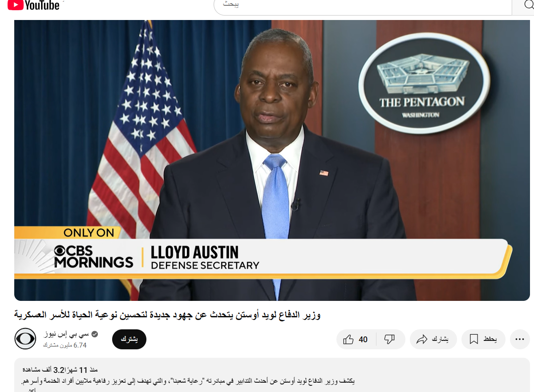
Task: Click the share arrow icon
Action: 421,340
